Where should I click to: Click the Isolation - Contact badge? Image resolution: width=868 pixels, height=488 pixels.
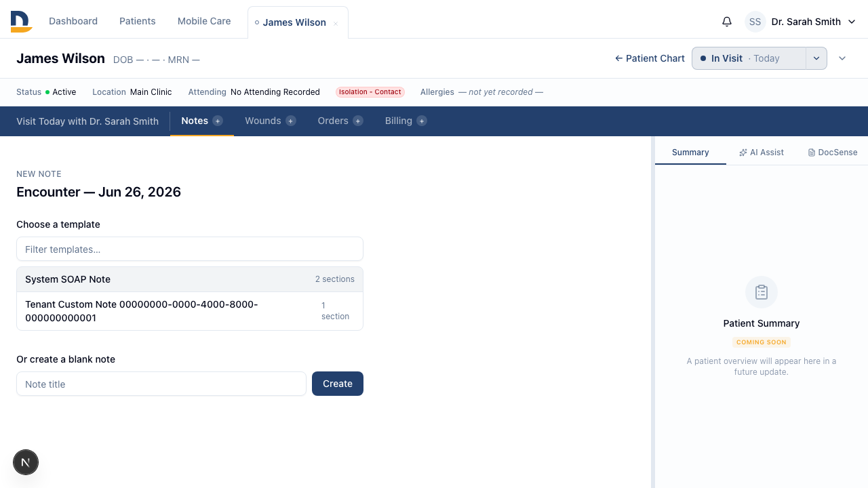point(370,92)
